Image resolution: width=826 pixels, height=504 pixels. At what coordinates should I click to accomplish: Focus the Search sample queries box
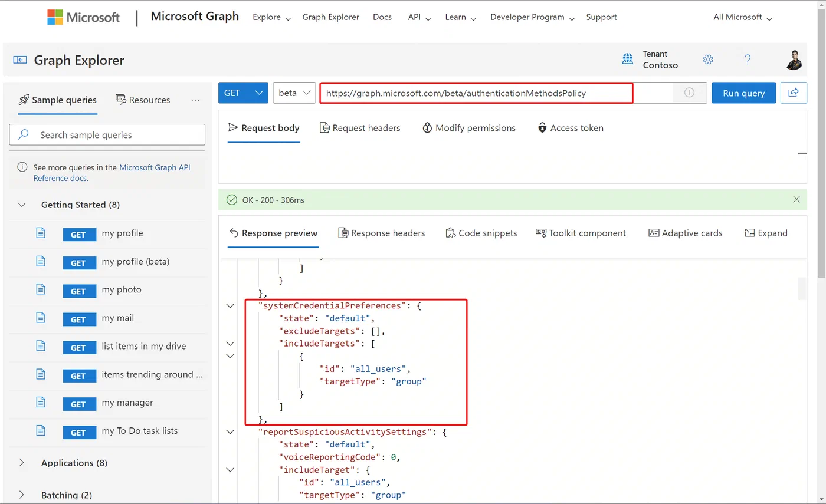(x=107, y=135)
